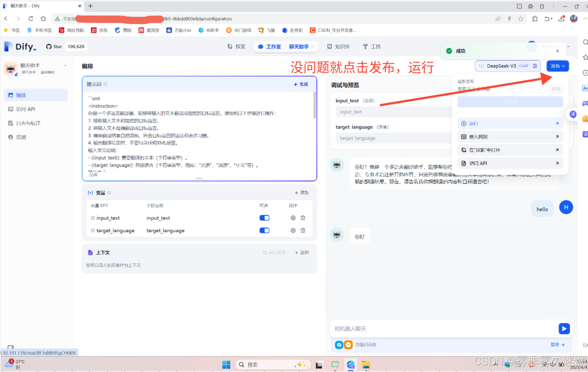Click the taskbar search box
588x372 pixels.
point(273,364)
